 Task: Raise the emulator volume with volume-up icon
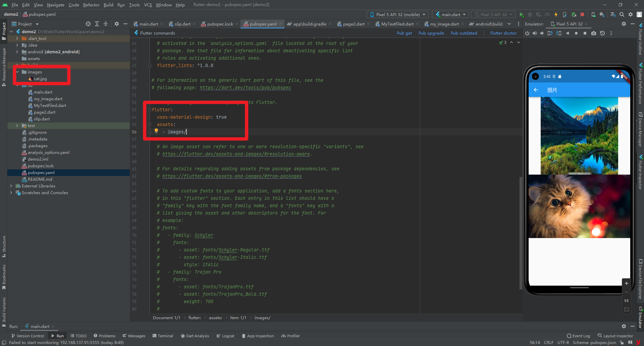pos(535,33)
